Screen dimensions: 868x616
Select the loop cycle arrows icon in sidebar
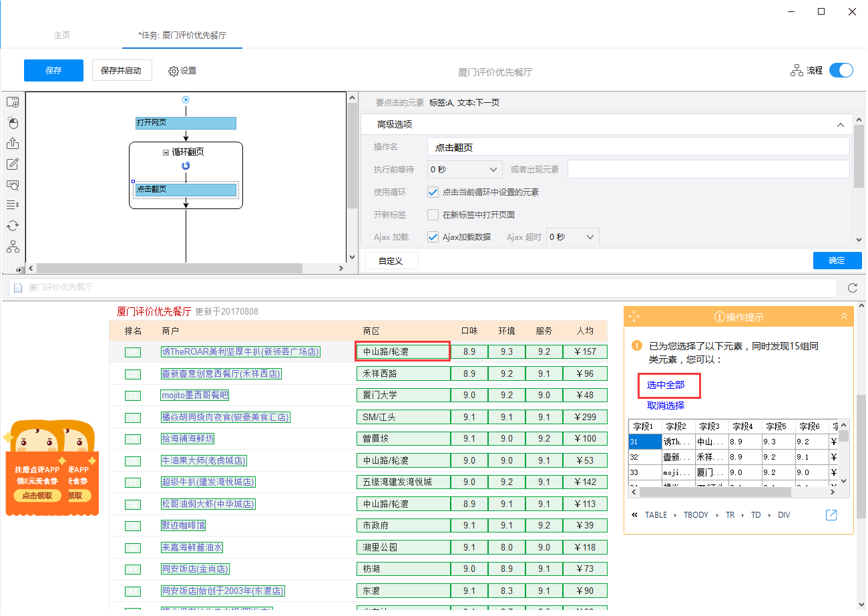[13, 226]
